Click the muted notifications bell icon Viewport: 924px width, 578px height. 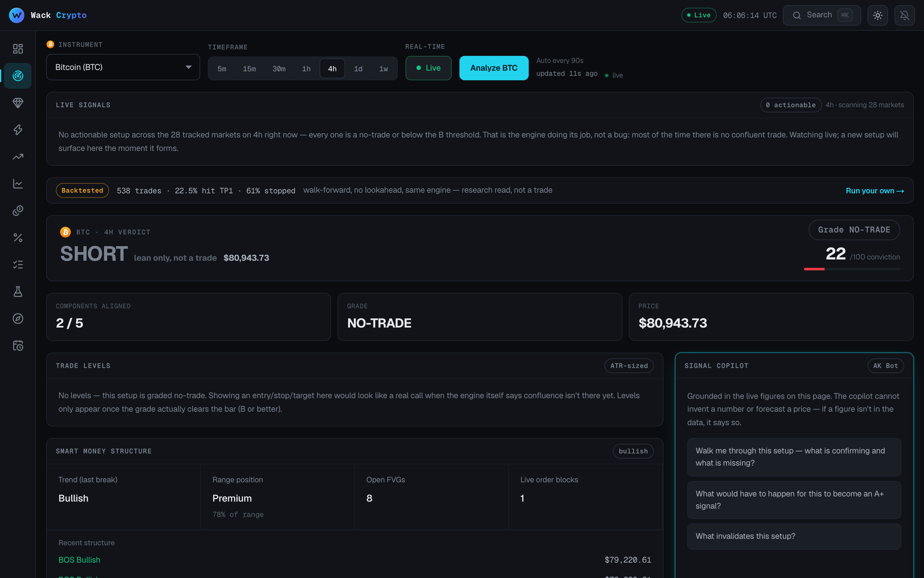(904, 15)
